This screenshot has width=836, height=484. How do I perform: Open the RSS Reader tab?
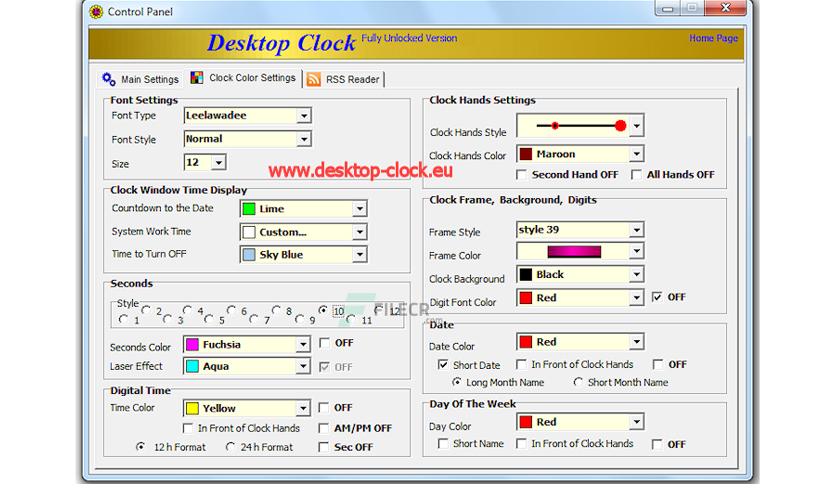[344, 79]
